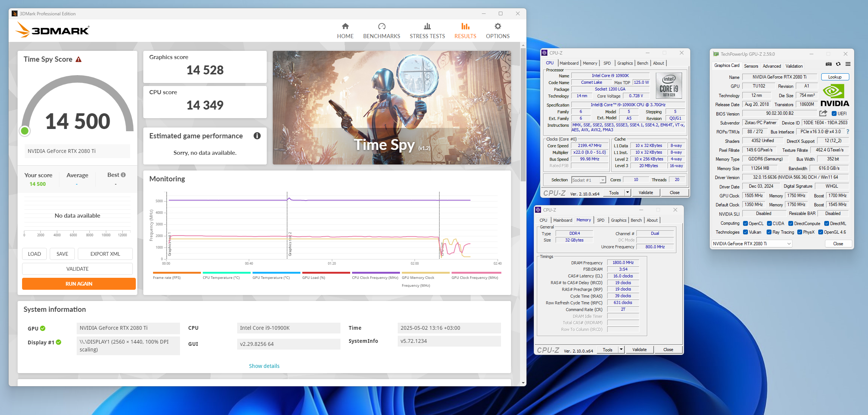868x415 pixels.
Task: Switch to Graphics tab in CPU-Z Memory window
Action: (x=618, y=220)
